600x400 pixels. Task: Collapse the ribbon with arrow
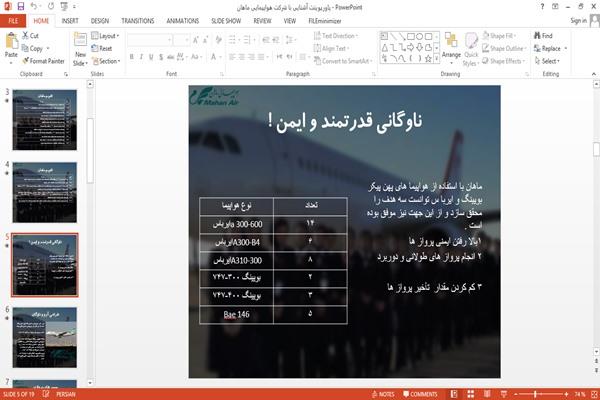coord(593,73)
